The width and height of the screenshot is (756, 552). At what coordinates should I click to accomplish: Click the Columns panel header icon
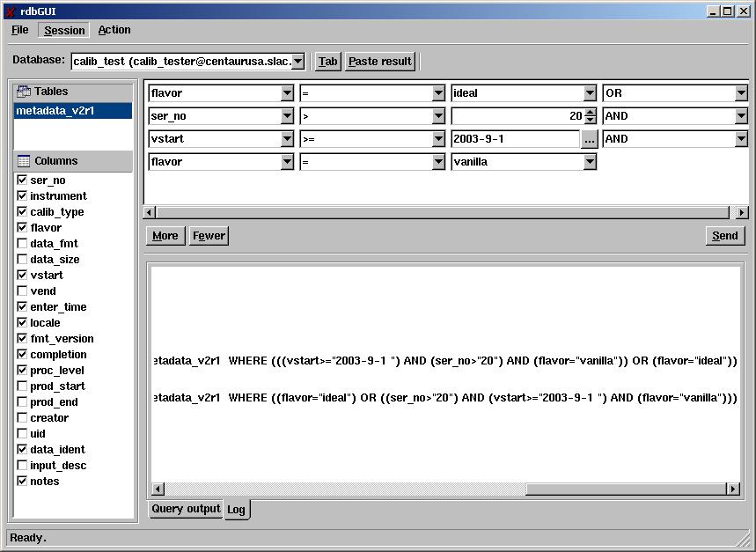point(24,161)
